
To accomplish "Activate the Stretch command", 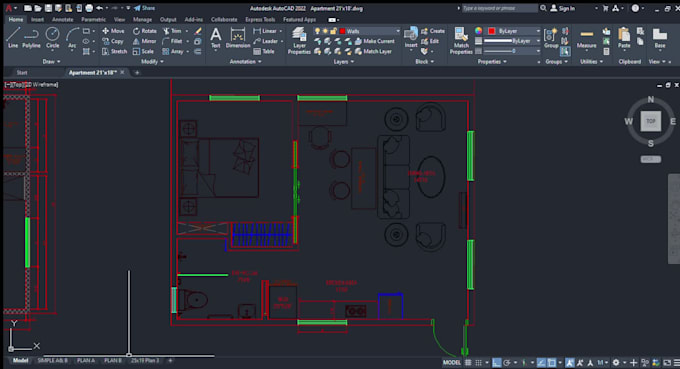I will (x=114, y=51).
